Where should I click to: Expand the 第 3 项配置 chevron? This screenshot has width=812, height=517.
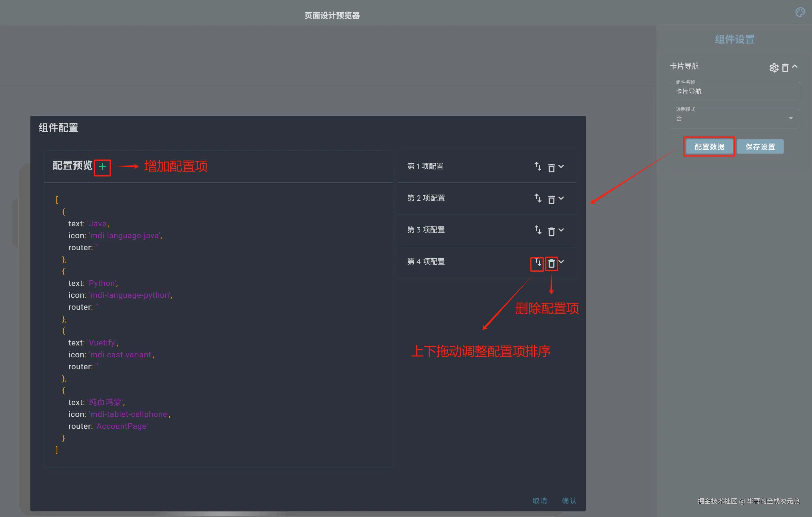[x=561, y=230]
